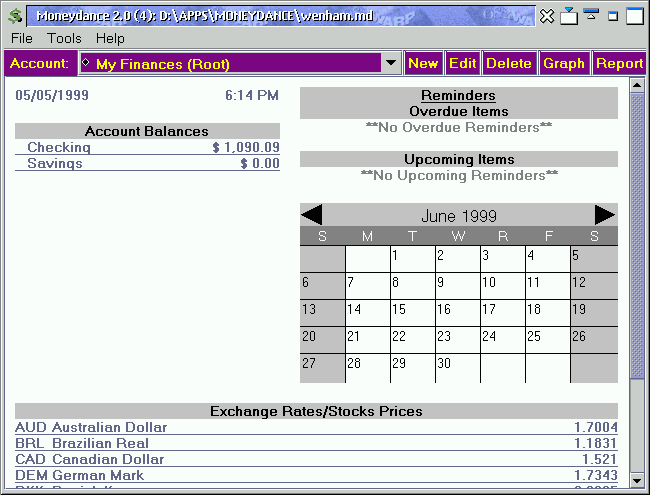Screen dimensions: 650x495
Task: Select June 9 on the calendar
Action: (x=458, y=286)
